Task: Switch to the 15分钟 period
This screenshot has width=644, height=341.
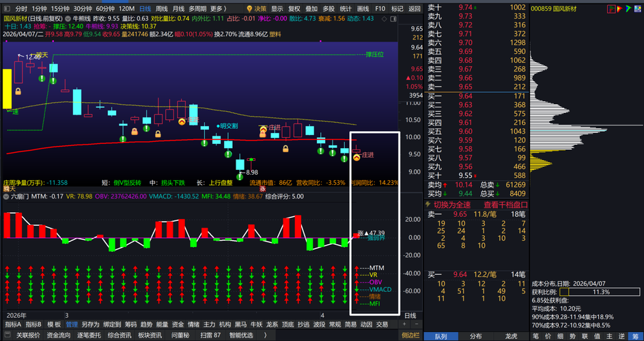Action: pos(60,9)
